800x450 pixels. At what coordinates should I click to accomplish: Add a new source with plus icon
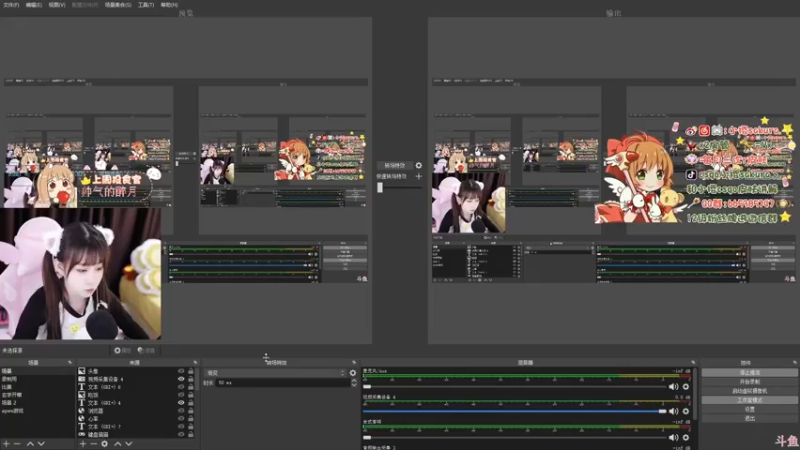pyautogui.click(x=83, y=444)
